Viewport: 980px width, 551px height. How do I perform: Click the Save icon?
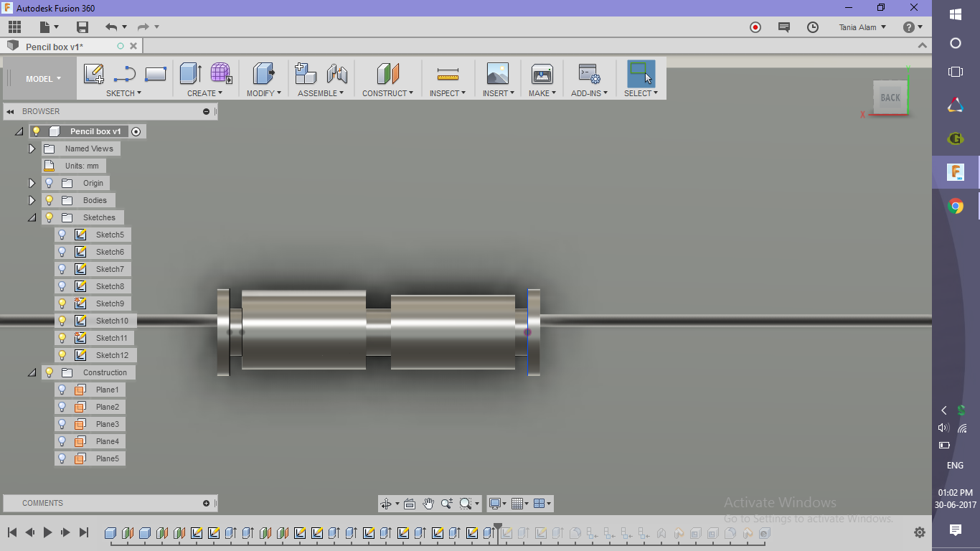point(83,27)
